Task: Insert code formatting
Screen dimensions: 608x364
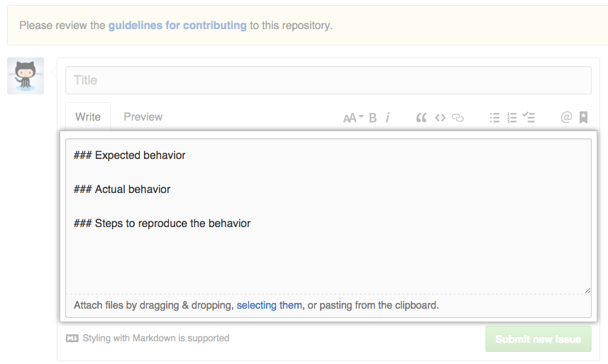Action: pyautogui.click(x=440, y=118)
